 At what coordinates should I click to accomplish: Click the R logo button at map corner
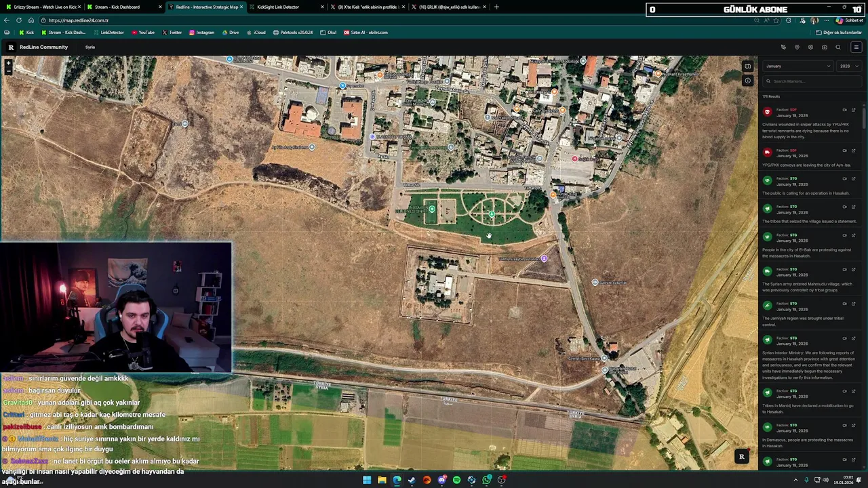[x=741, y=457]
